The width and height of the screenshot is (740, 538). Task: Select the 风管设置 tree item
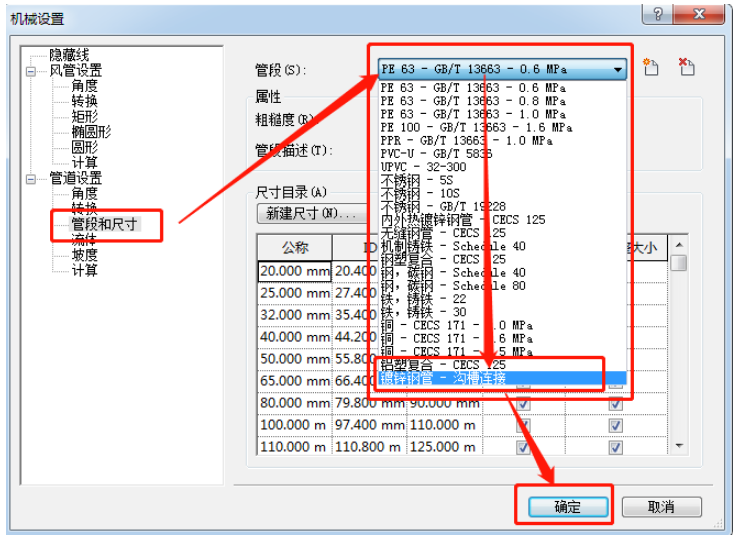coord(76,71)
